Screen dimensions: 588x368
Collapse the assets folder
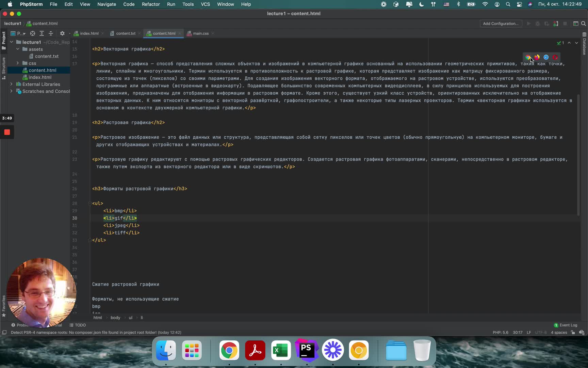point(18,49)
